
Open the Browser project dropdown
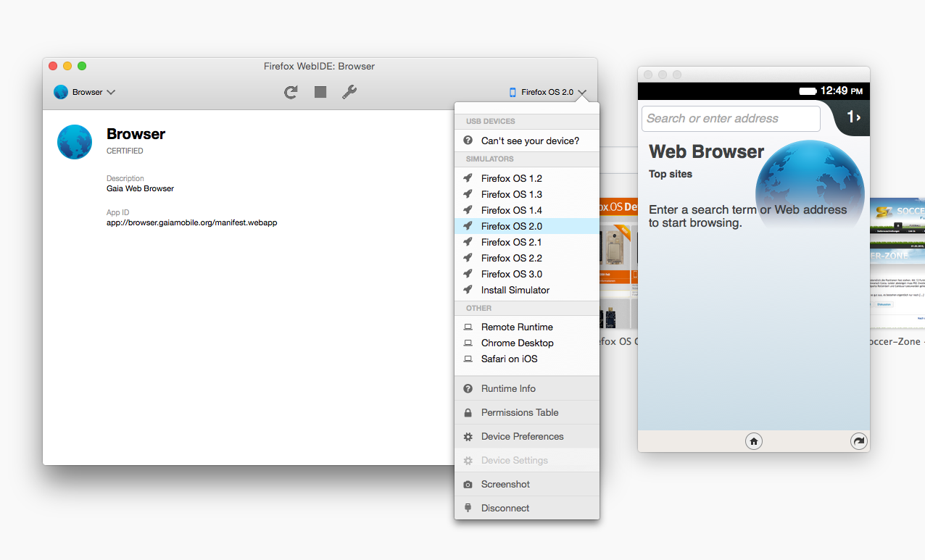[85, 92]
